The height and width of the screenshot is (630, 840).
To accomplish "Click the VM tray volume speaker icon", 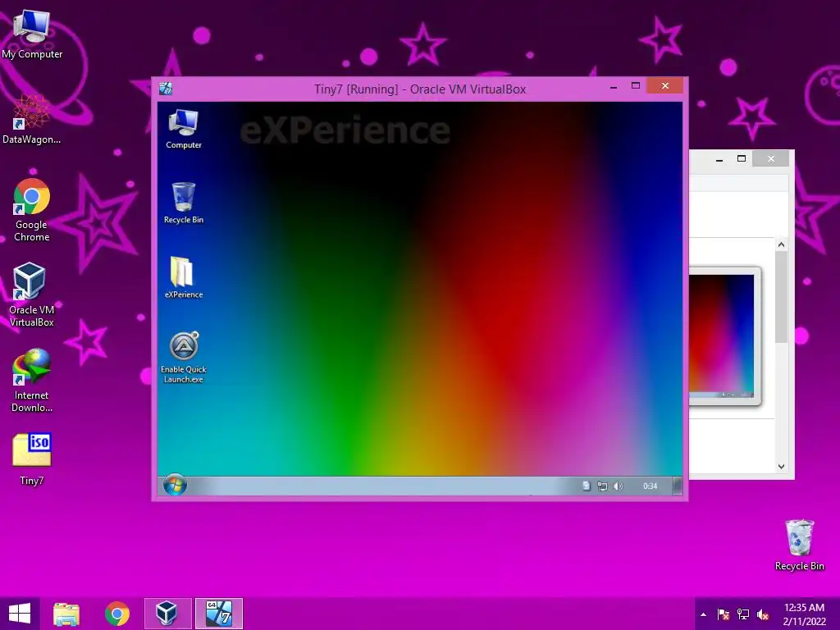I will (618, 486).
